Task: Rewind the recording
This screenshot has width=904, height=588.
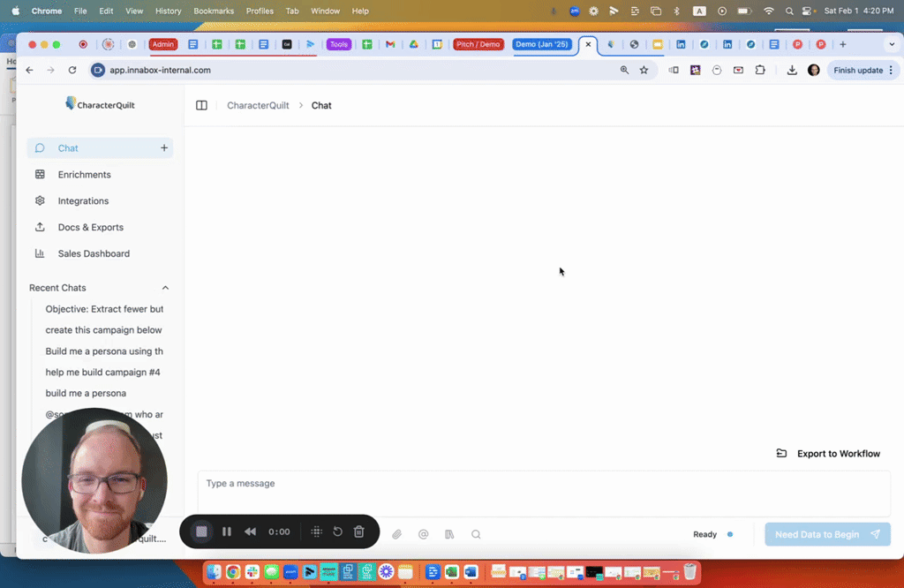Action: pos(250,531)
